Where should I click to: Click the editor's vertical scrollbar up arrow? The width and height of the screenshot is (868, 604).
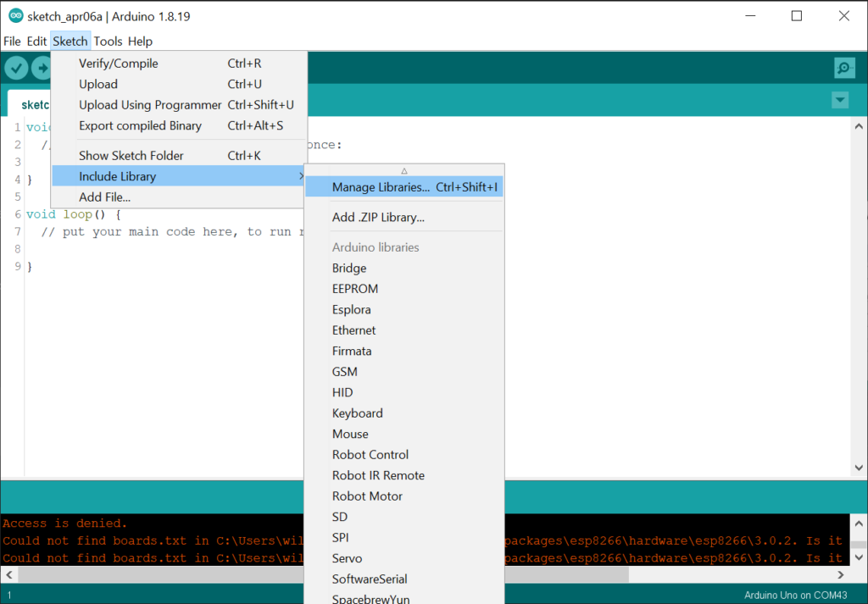coord(859,125)
